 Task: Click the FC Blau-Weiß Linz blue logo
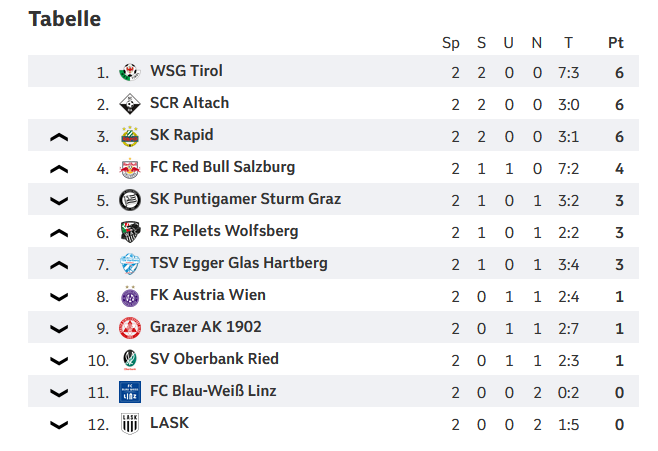[x=130, y=392]
